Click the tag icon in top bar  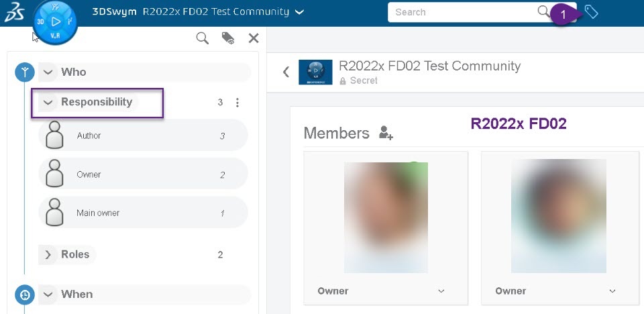coord(591,12)
